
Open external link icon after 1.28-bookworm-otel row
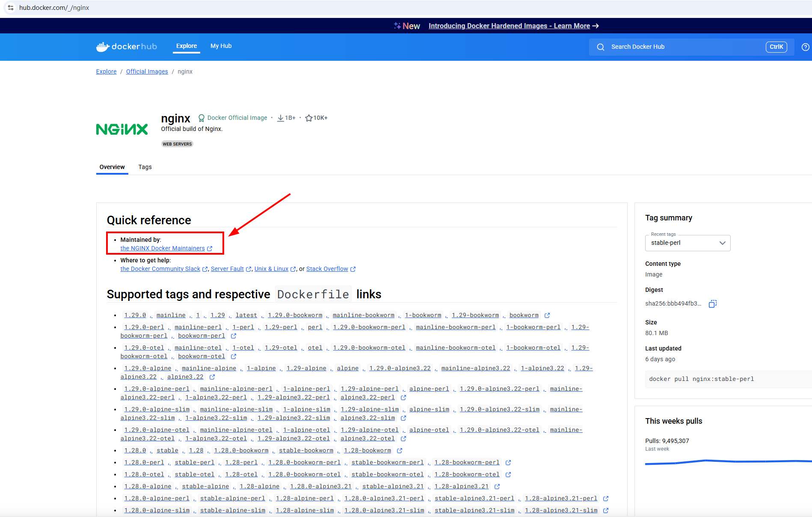click(x=508, y=475)
